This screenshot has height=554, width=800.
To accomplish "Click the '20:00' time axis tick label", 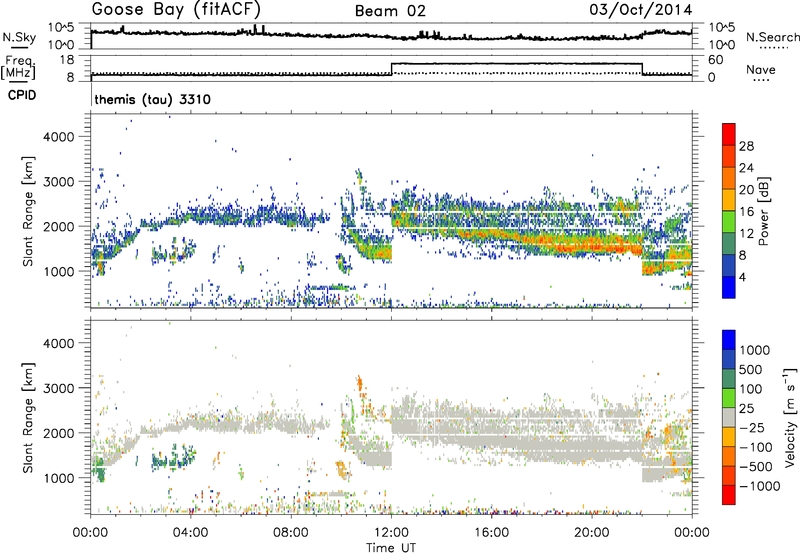I will click(x=592, y=533).
